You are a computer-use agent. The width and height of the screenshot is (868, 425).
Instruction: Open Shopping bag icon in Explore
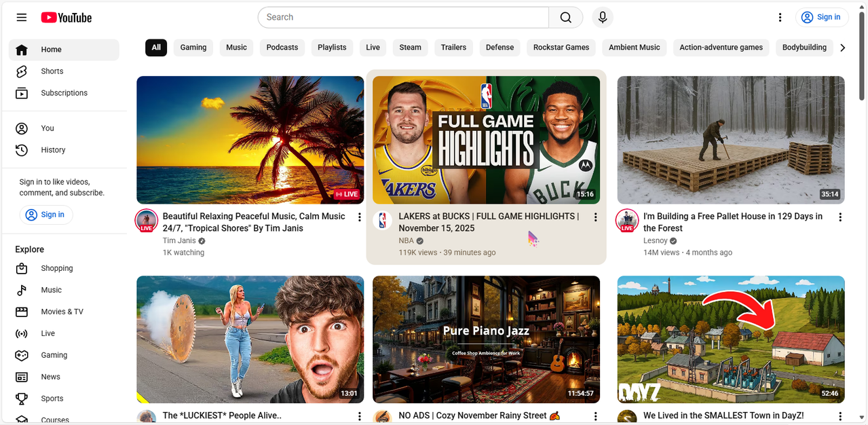click(x=22, y=268)
